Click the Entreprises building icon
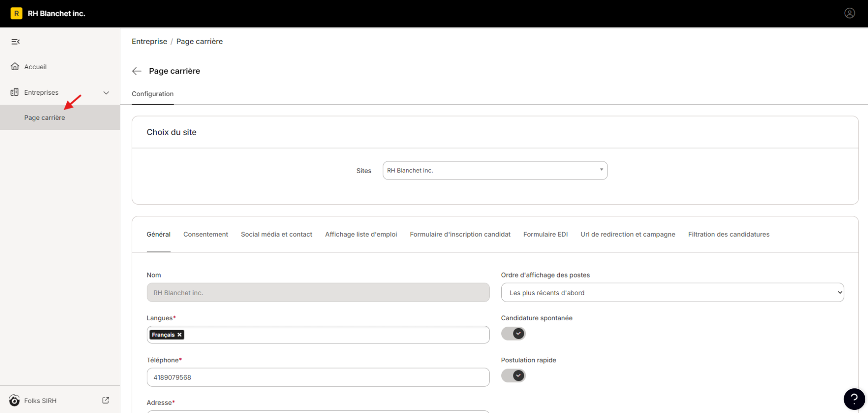 tap(15, 92)
